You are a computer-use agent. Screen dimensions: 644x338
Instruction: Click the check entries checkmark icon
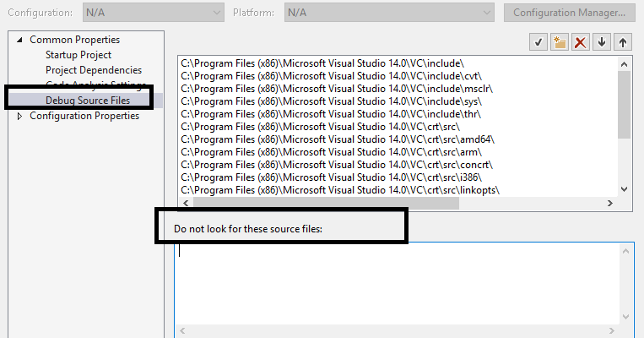click(x=538, y=41)
